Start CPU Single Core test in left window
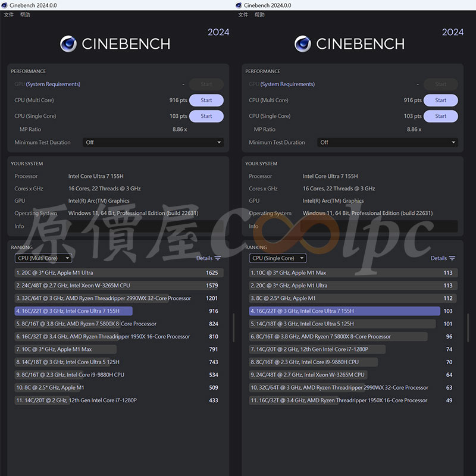Viewport: 476px width, 476px height. 206,116
